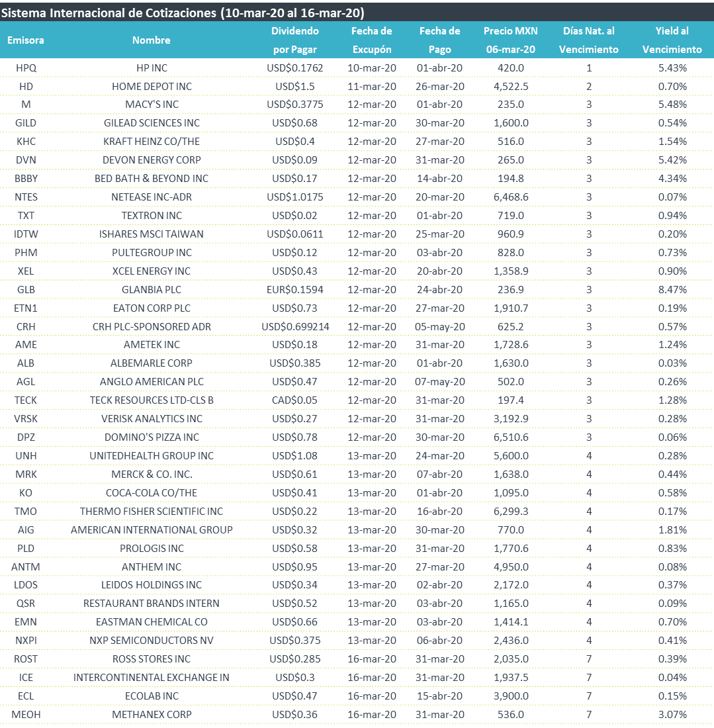This screenshot has height=728, width=714.
Task: Select 'NXP SEMICONDUCTORS NV' name
Action: (x=152, y=641)
